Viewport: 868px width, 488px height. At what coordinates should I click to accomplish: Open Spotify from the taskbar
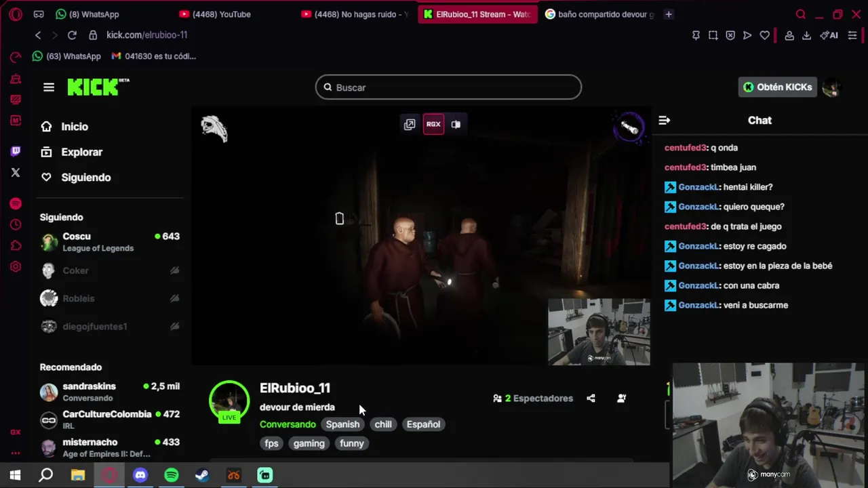172,475
